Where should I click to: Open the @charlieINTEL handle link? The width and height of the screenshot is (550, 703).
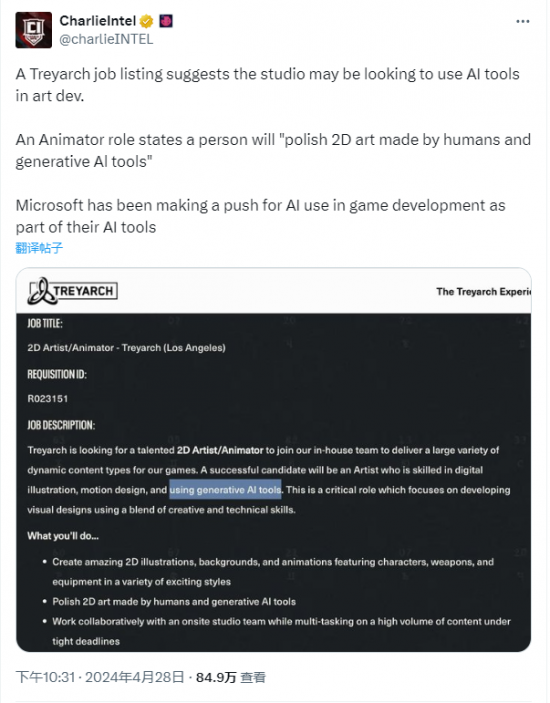pos(106,39)
